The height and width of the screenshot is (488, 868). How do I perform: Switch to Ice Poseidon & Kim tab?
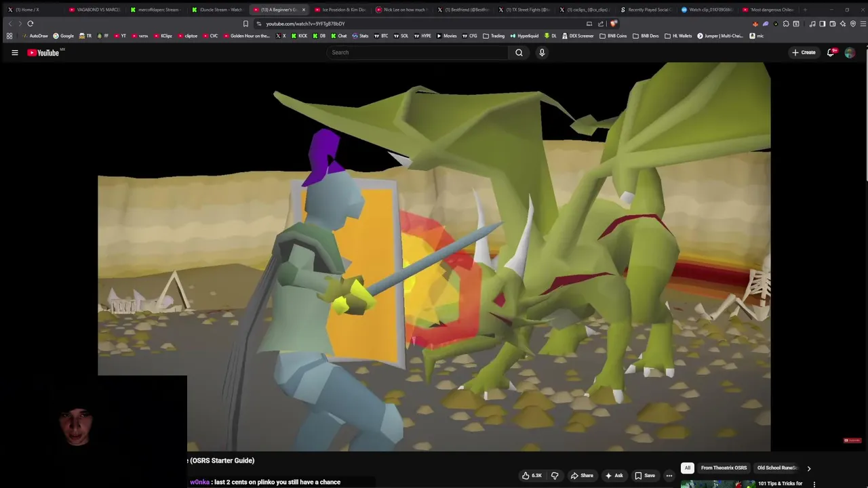(340, 9)
